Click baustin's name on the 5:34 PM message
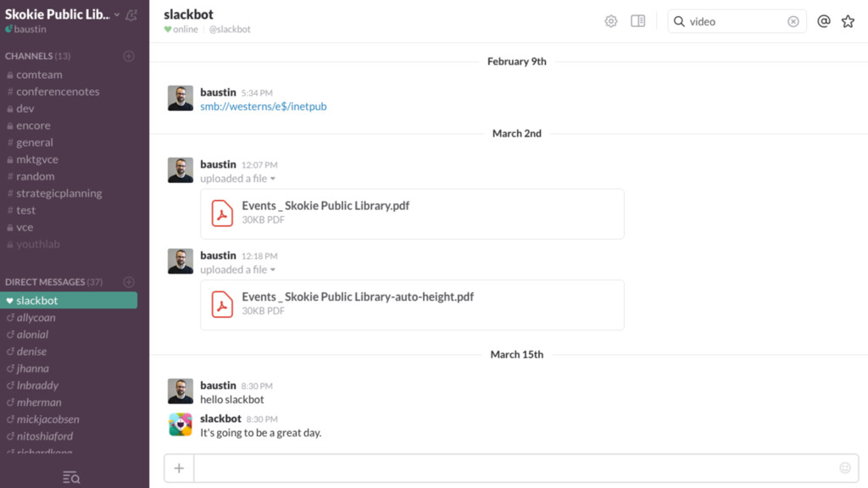 (218, 91)
